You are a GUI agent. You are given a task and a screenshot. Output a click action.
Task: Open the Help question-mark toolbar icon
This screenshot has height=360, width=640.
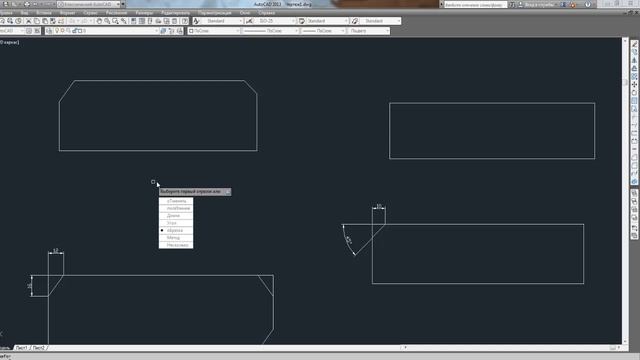pyautogui.click(x=185, y=21)
